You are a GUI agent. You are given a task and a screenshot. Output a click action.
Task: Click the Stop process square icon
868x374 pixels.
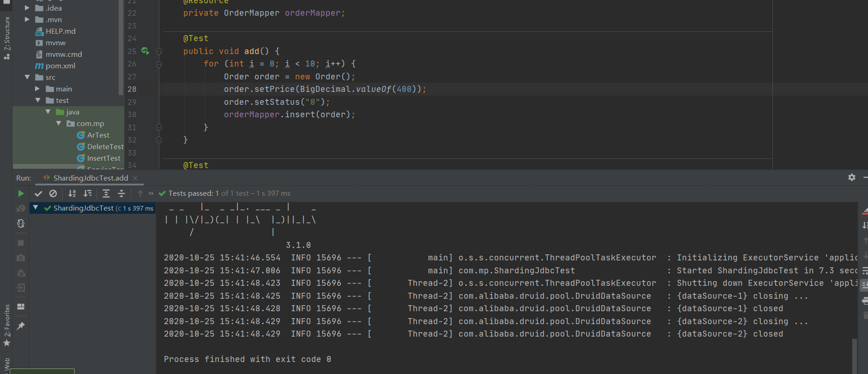(x=21, y=242)
